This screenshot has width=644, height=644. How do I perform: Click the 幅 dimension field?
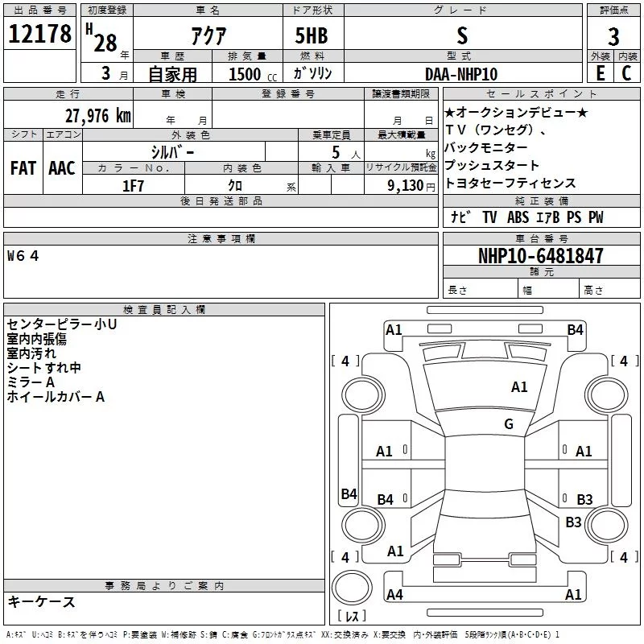[x=549, y=288]
